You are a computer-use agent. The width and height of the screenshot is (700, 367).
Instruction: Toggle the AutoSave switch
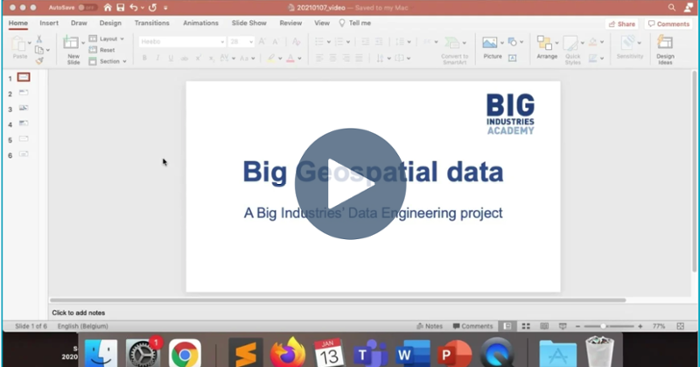click(x=87, y=8)
